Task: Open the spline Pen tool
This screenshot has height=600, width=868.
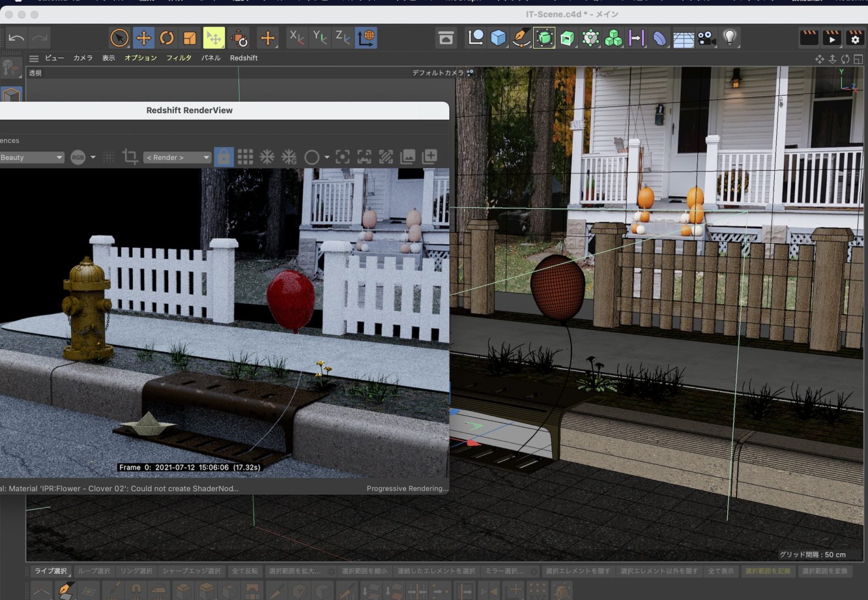Action: click(521, 37)
